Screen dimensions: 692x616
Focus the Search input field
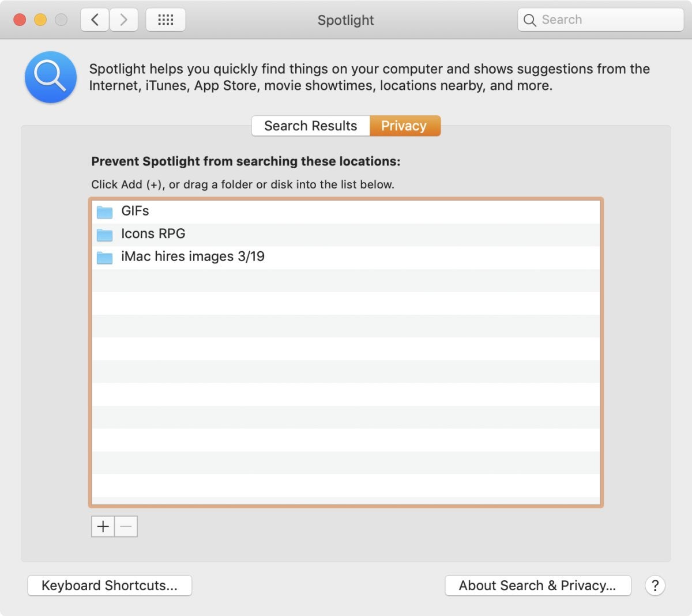tap(600, 20)
